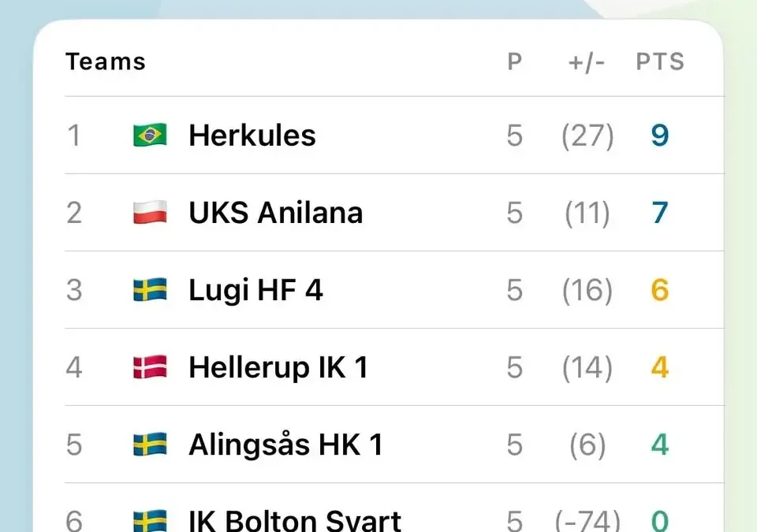Open the IK Bolton Svart team
Image resolution: width=757 pixels, height=532 pixels.
(294, 521)
